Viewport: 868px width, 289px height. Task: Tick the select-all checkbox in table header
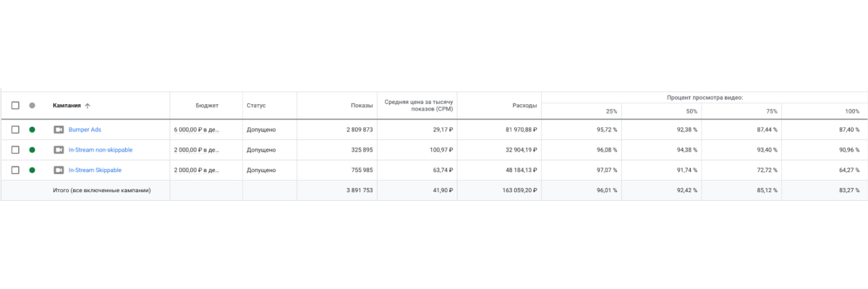15,105
